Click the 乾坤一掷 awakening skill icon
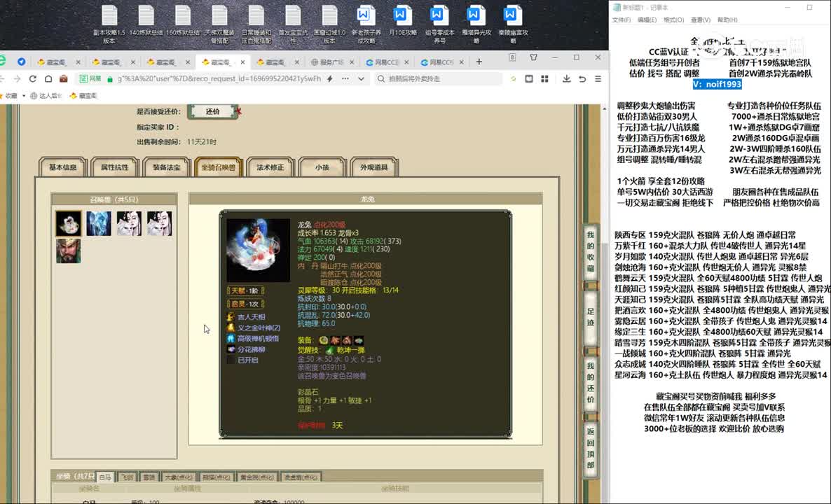The height and width of the screenshot is (504, 831). 329,351
